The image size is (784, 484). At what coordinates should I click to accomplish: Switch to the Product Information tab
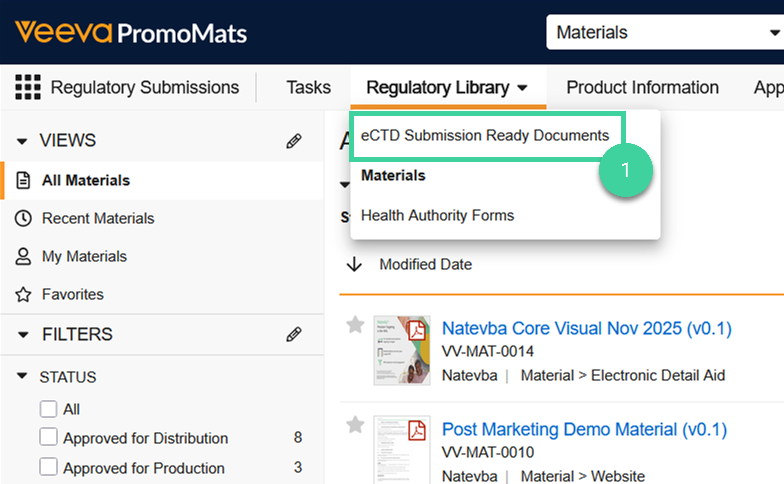tap(642, 88)
